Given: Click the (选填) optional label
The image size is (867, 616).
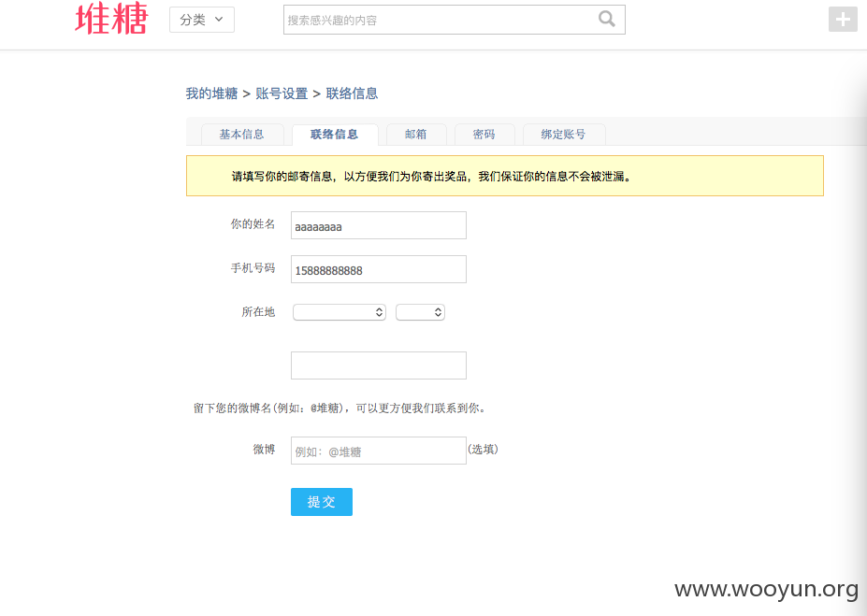Looking at the screenshot, I should [484, 450].
